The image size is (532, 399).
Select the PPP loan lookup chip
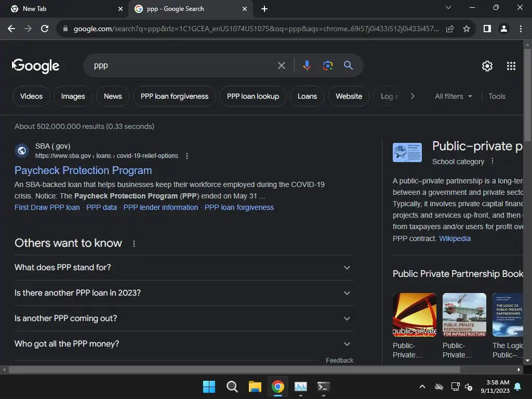click(x=253, y=96)
